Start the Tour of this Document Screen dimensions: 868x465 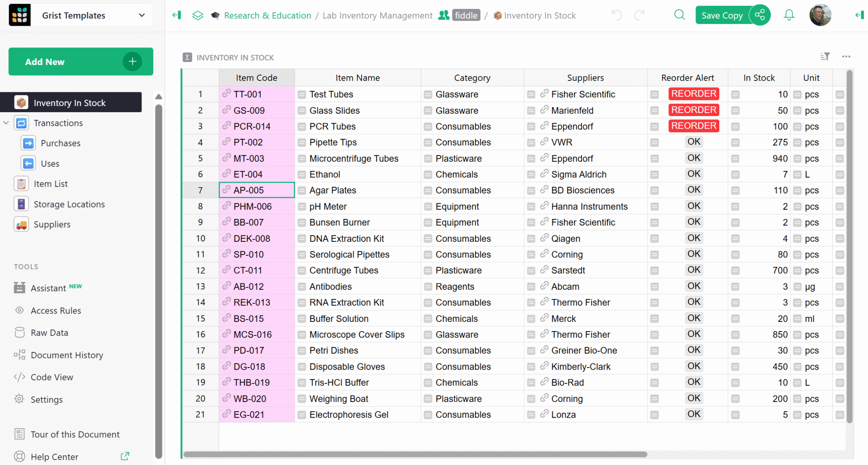click(x=75, y=434)
